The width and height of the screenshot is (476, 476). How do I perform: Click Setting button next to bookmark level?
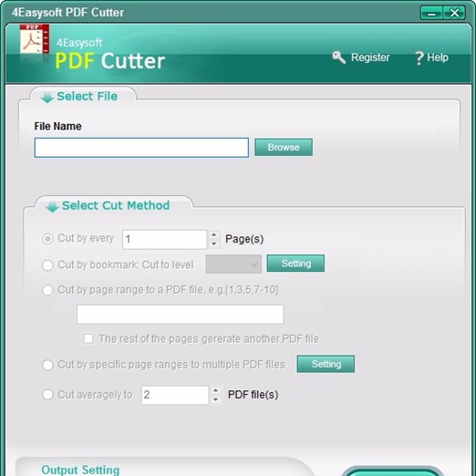(x=295, y=264)
